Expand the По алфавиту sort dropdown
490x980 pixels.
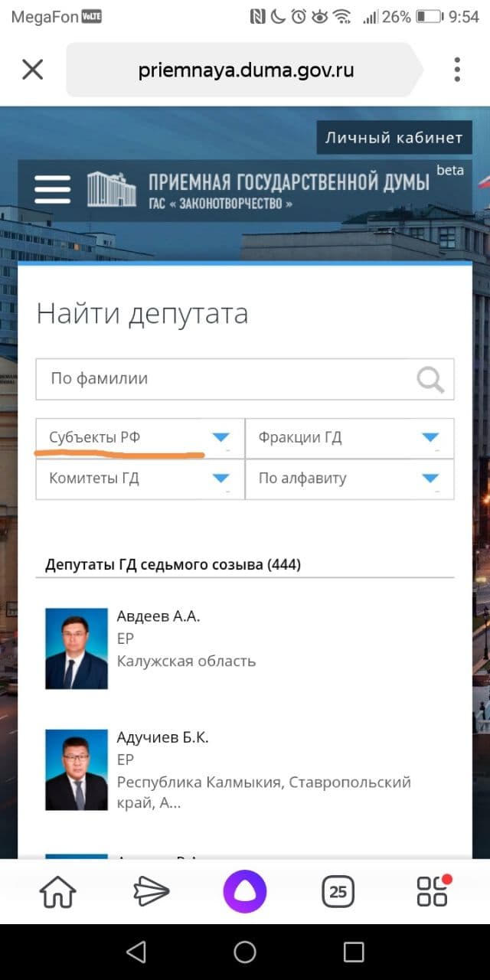coord(350,479)
